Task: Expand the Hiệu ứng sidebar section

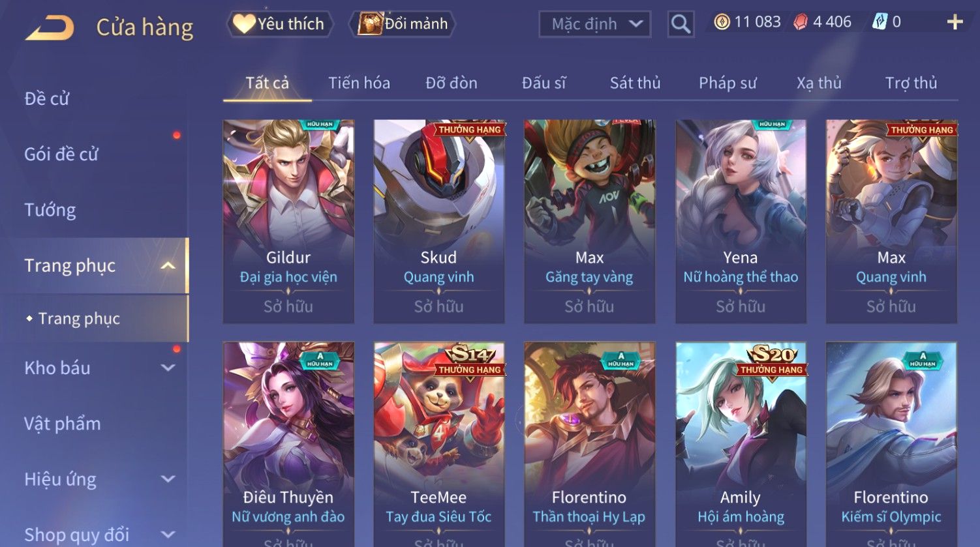Action: coord(168,479)
